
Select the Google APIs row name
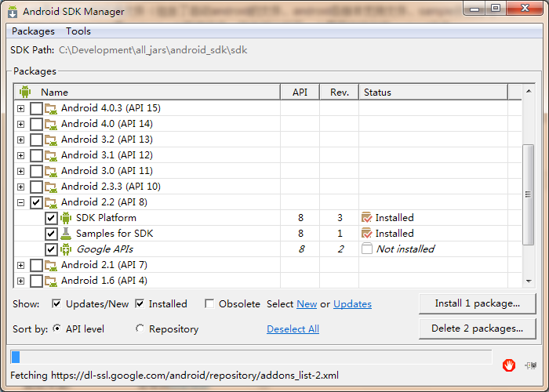point(104,249)
